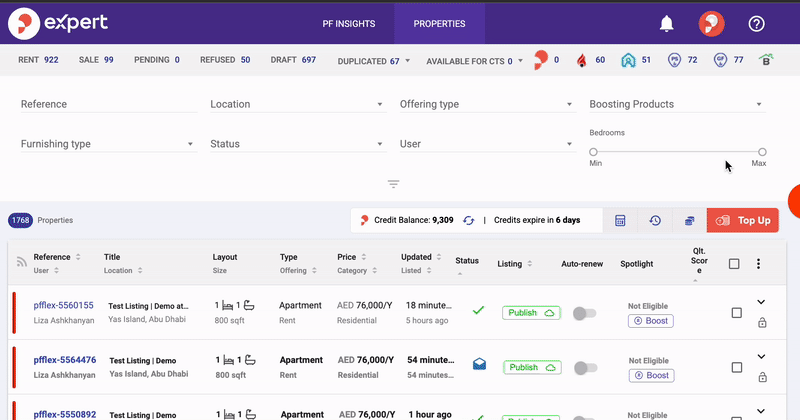
Task: Open the Boosting Products dropdown
Action: (678, 104)
